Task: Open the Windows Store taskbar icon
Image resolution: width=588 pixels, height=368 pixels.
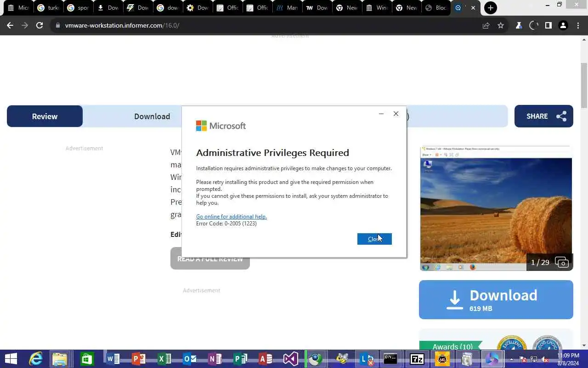Action: pyautogui.click(x=87, y=359)
